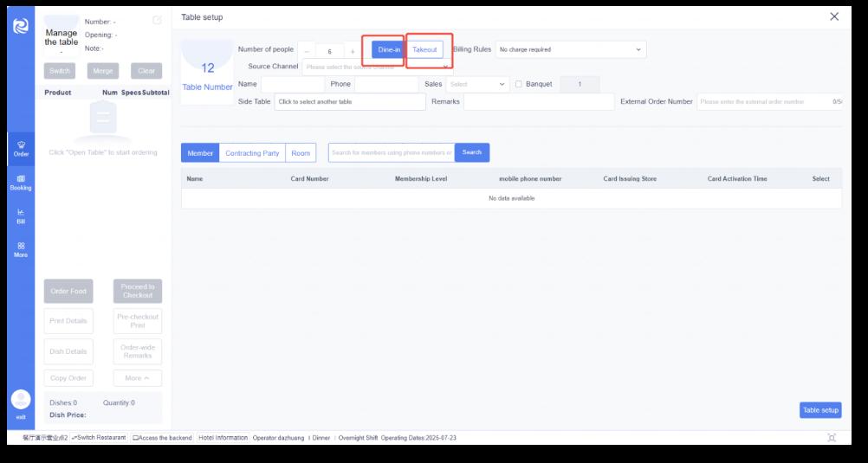Image resolution: width=868 pixels, height=463 pixels.
Task: Click the Remarks input field
Action: [539, 102]
